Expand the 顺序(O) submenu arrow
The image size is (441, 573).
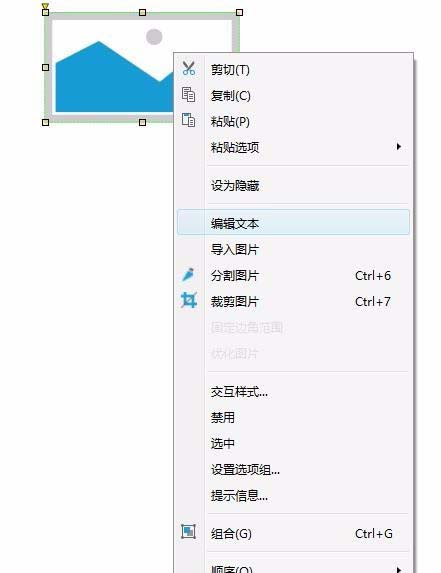point(399,569)
